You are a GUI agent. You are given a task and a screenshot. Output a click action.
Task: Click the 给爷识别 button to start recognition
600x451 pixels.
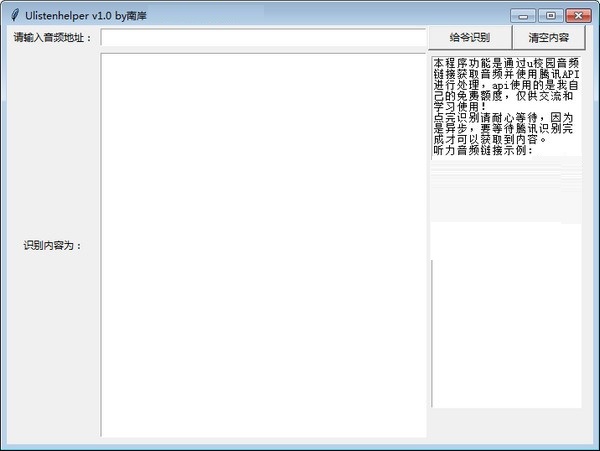click(469, 38)
